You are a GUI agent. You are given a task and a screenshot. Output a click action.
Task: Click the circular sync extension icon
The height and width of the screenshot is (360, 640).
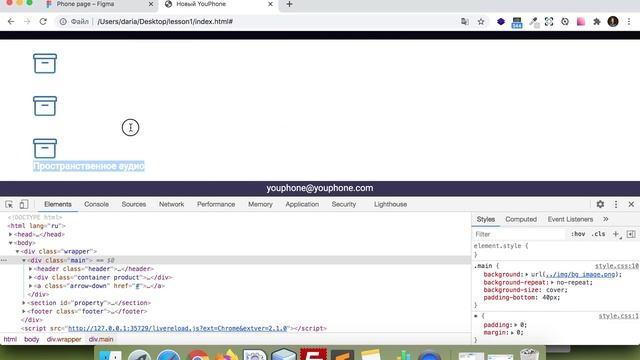(x=565, y=22)
